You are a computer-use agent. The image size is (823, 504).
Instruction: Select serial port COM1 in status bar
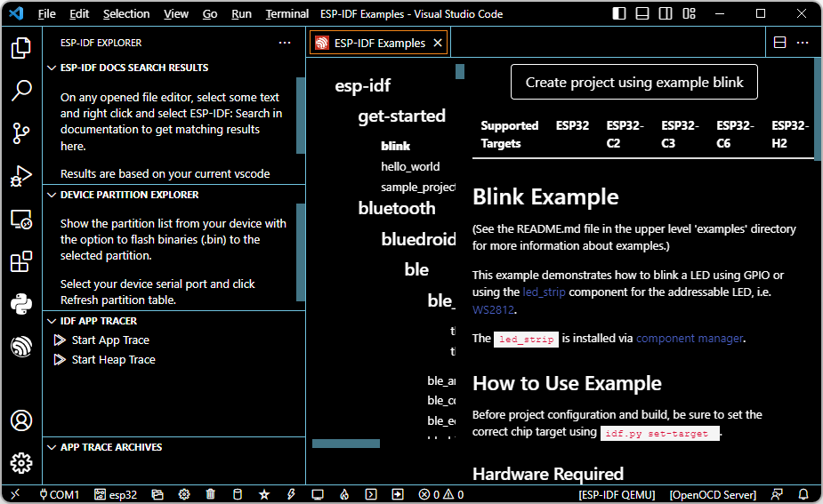pyautogui.click(x=60, y=494)
